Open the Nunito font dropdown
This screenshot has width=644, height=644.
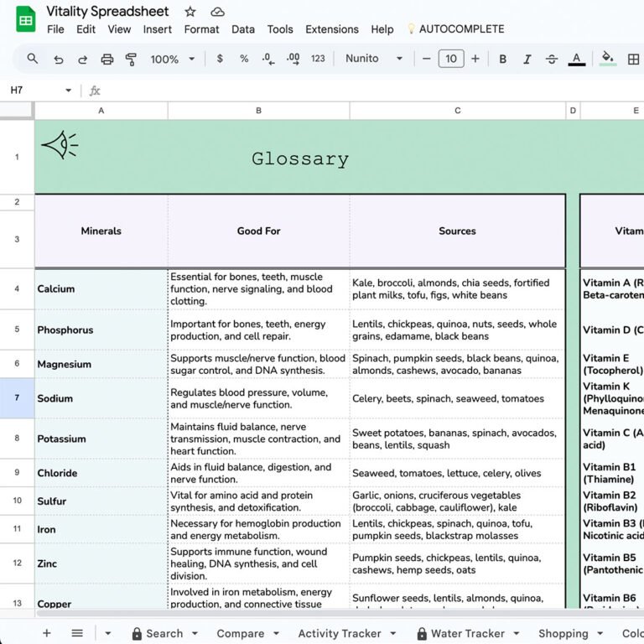tap(374, 59)
